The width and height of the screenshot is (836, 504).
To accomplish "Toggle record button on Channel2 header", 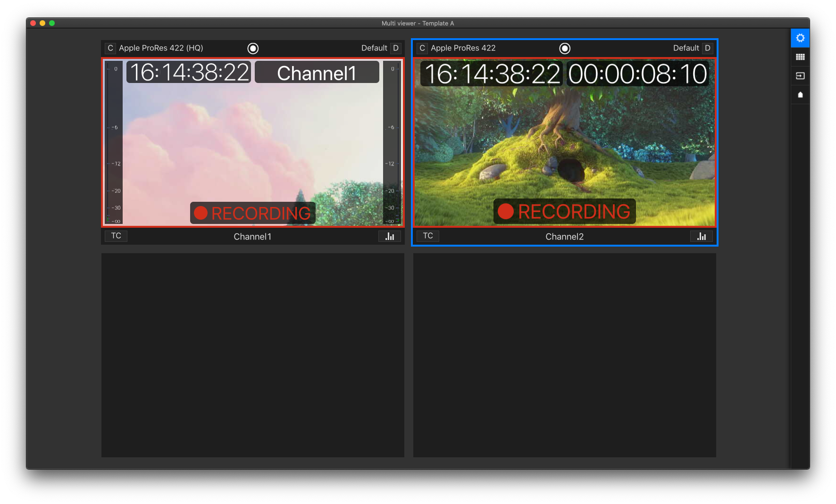I will (x=565, y=49).
